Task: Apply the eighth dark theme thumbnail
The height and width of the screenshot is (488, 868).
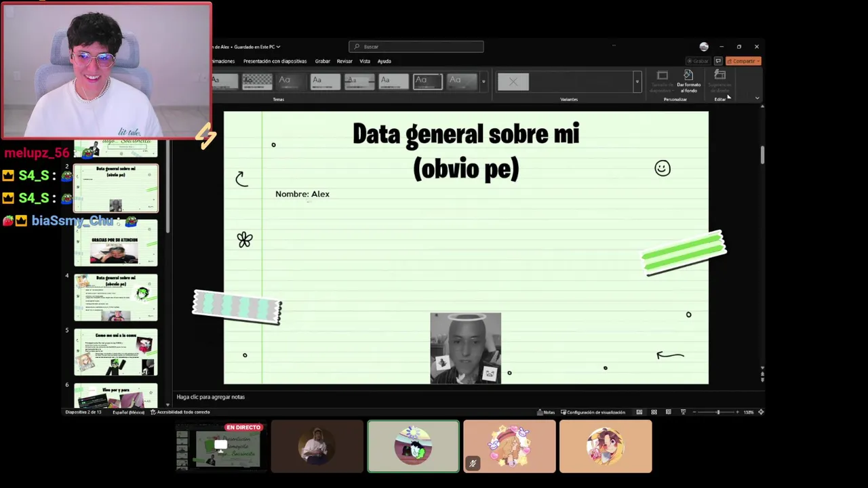Action: [x=462, y=81]
